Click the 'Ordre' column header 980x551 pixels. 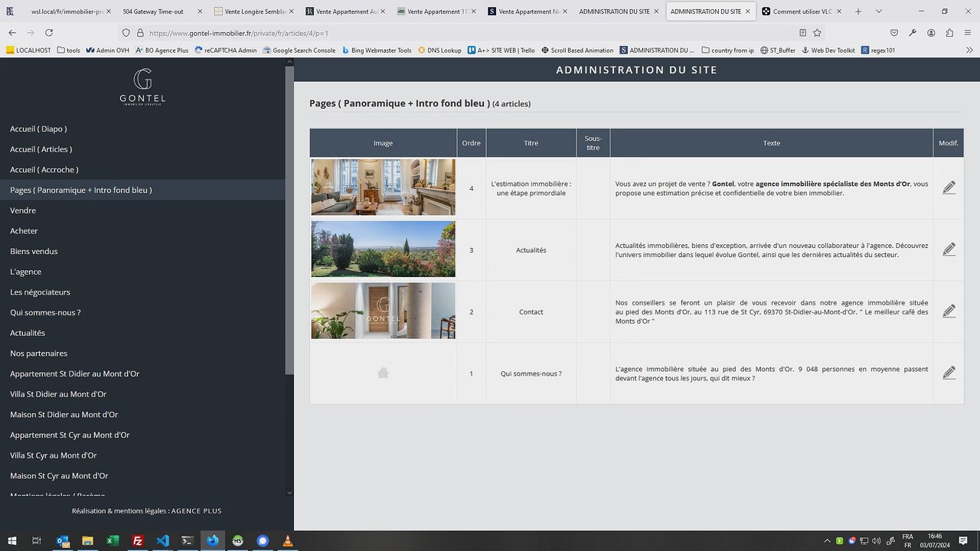coord(472,143)
